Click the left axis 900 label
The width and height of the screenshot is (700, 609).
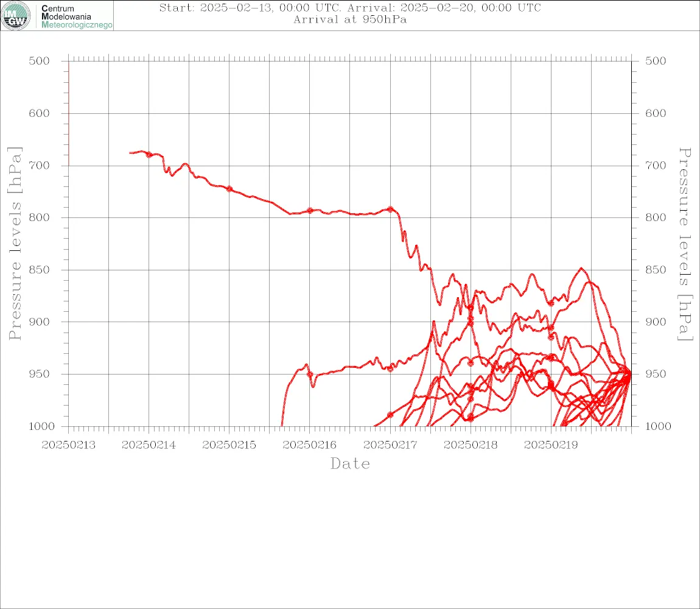[40, 322]
